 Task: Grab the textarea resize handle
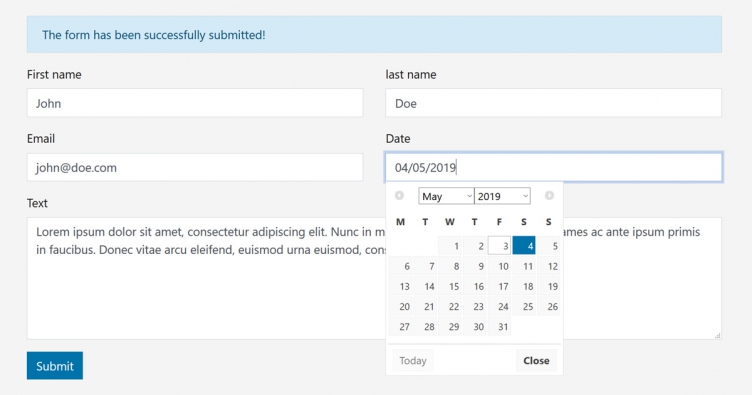coord(717,336)
